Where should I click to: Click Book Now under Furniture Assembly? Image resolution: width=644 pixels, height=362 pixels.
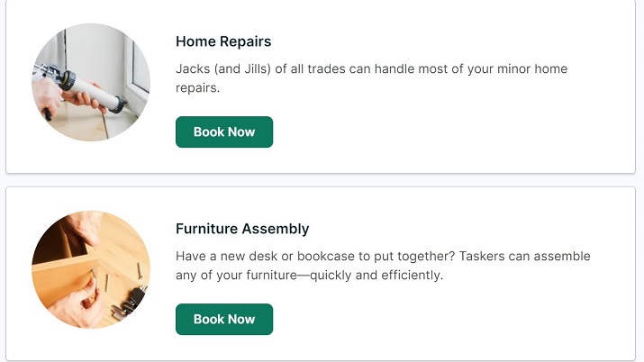pyautogui.click(x=224, y=320)
